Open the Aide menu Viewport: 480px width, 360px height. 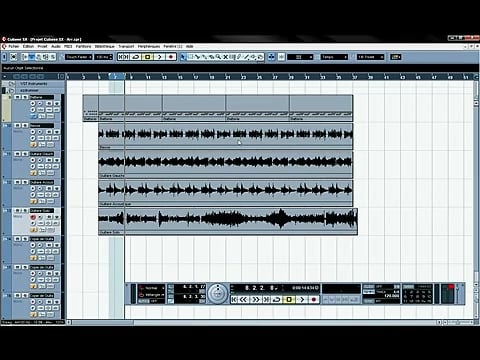(x=190, y=46)
